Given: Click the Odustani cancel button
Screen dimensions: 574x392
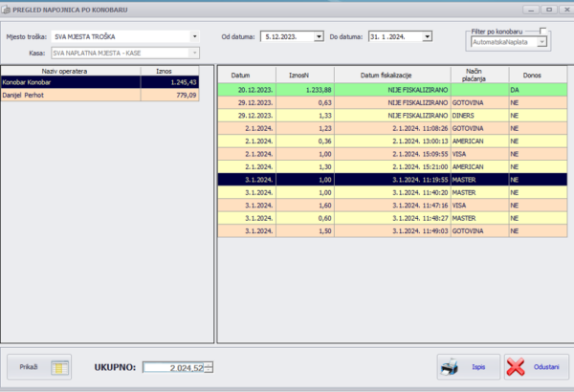Looking at the screenshot, I should 537,367.
